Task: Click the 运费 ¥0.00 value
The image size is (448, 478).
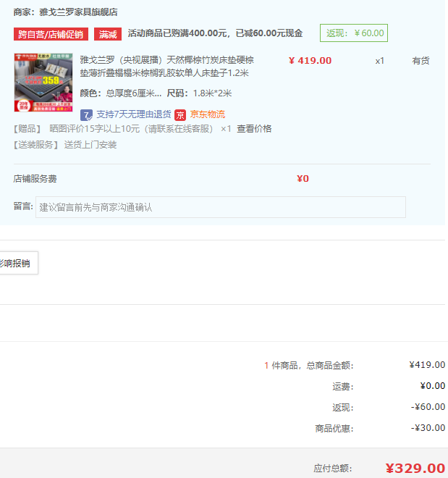Action: [x=433, y=386]
